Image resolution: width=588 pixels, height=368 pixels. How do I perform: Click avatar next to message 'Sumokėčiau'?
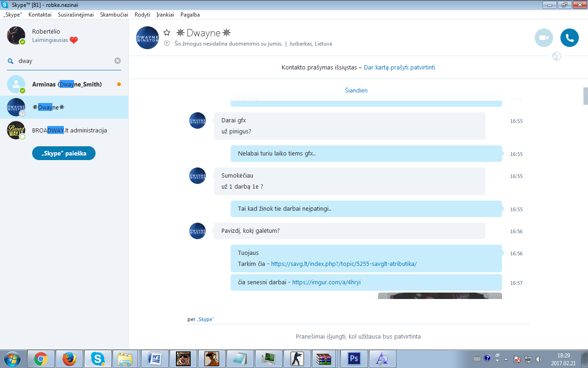tap(198, 176)
